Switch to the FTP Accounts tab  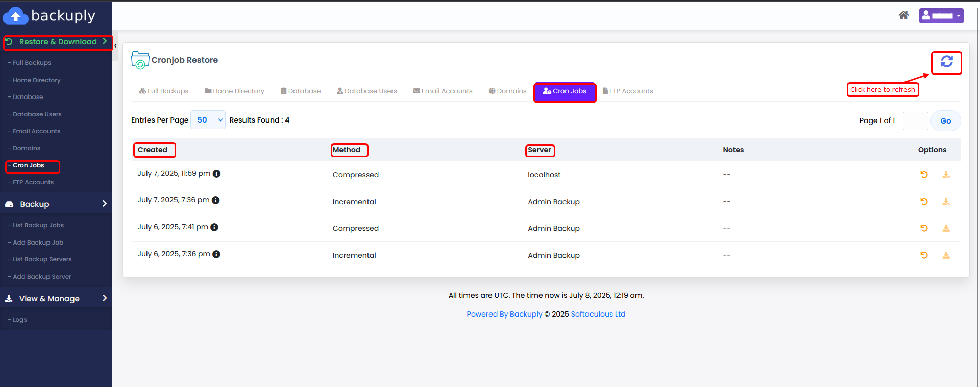pyautogui.click(x=627, y=91)
